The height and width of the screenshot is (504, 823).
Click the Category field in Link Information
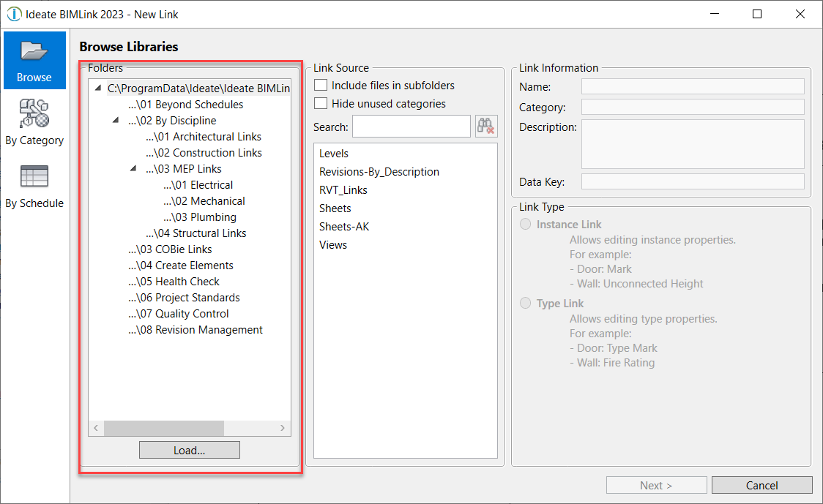coord(693,107)
